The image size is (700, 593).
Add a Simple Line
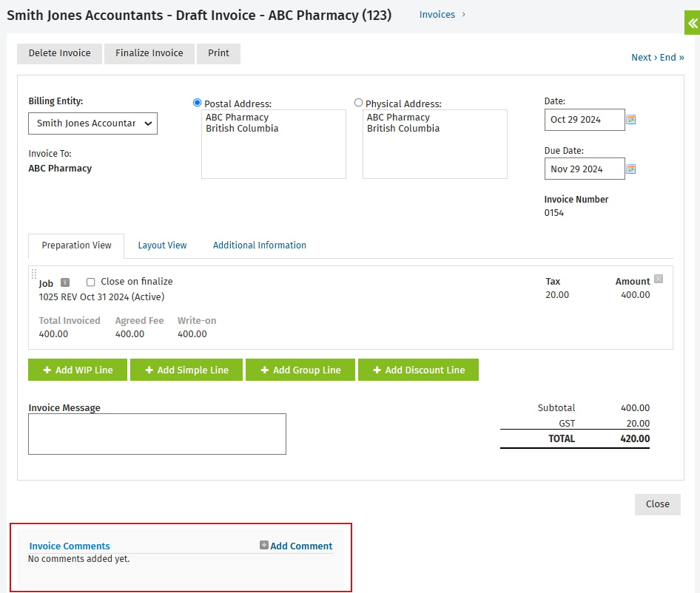click(x=186, y=370)
